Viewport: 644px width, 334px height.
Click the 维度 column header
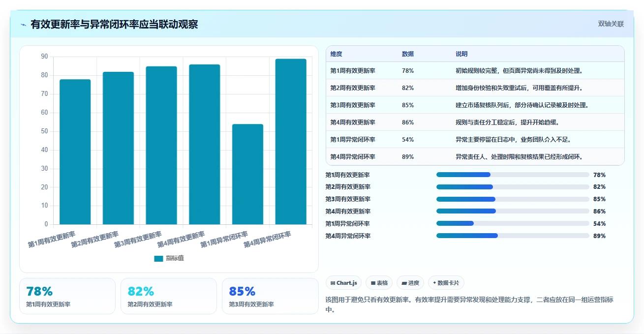pyautogui.click(x=336, y=54)
